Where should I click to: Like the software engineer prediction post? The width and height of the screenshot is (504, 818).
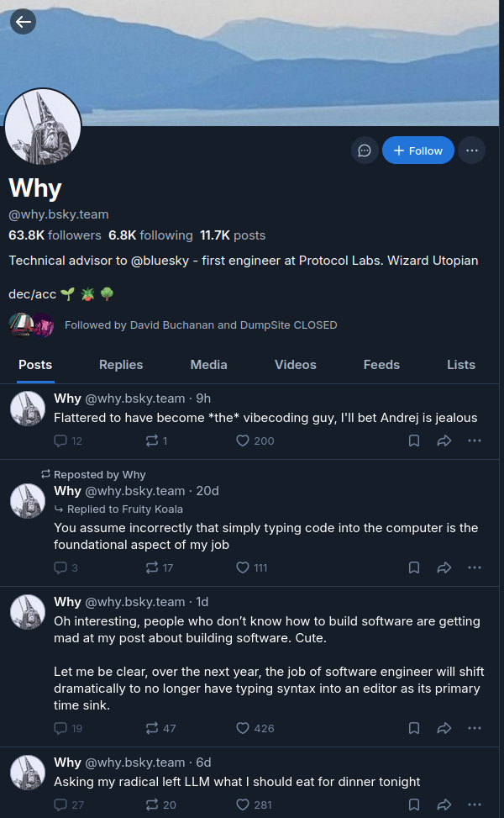click(243, 728)
